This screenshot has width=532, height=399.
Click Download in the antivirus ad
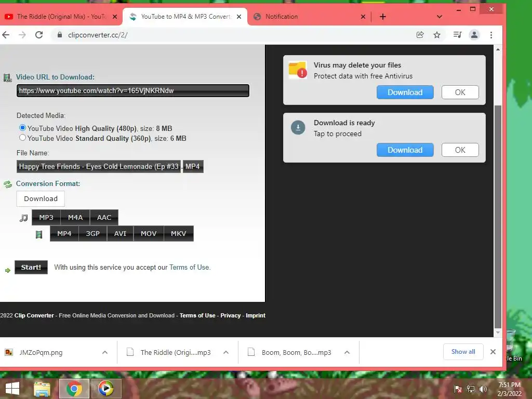pos(405,92)
